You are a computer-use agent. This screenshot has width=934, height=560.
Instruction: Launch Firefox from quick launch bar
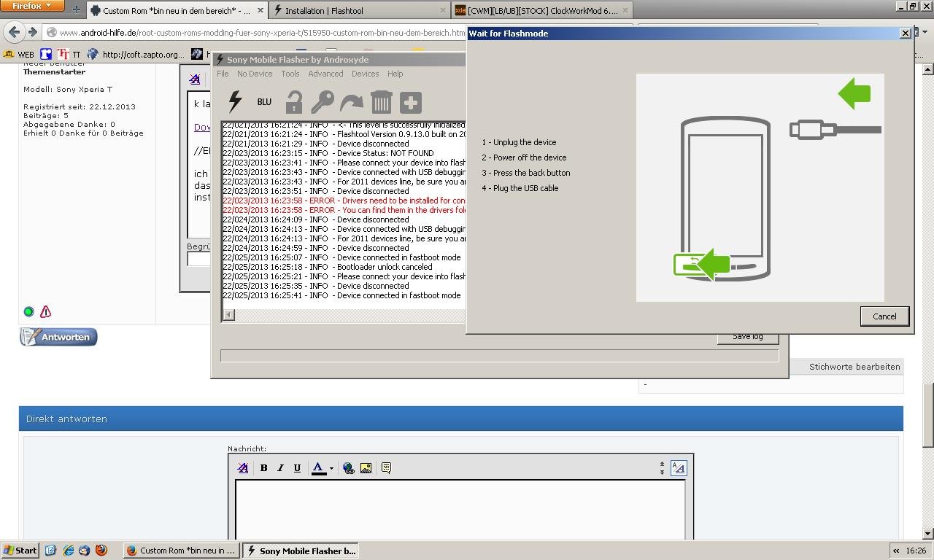pyautogui.click(x=101, y=551)
